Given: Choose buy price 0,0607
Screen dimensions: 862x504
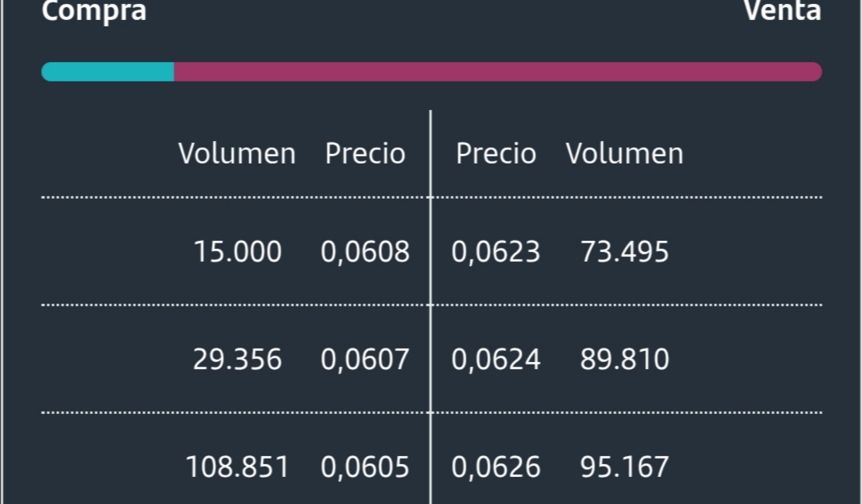Looking at the screenshot, I should click(365, 360).
